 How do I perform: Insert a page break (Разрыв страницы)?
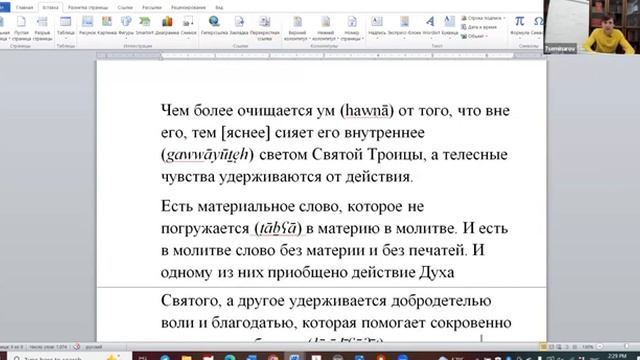42,28
